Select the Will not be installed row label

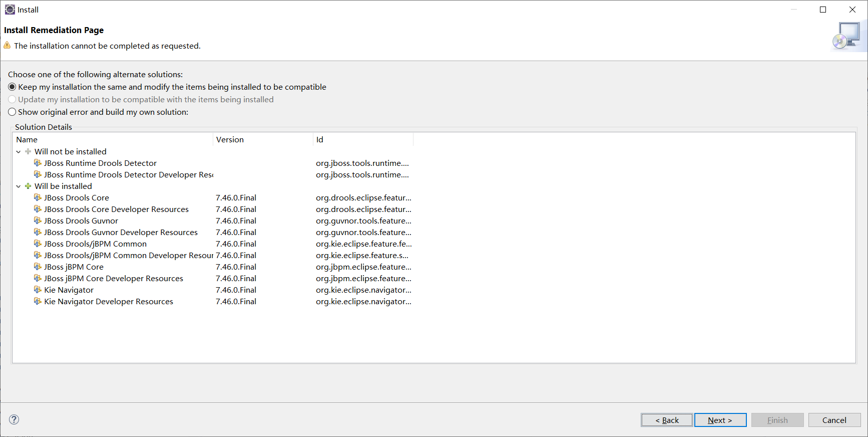coord(71,151)
